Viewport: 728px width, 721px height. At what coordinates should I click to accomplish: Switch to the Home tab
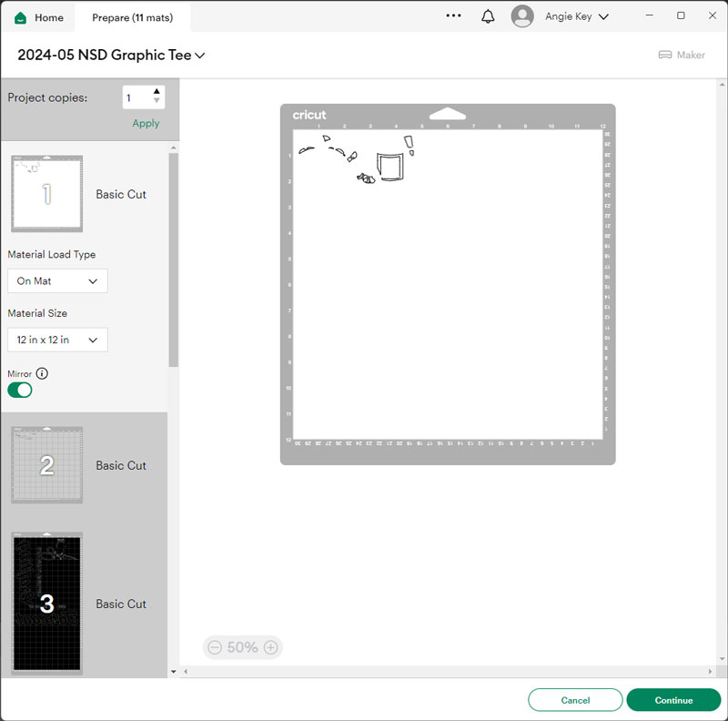tap(39, 17)
